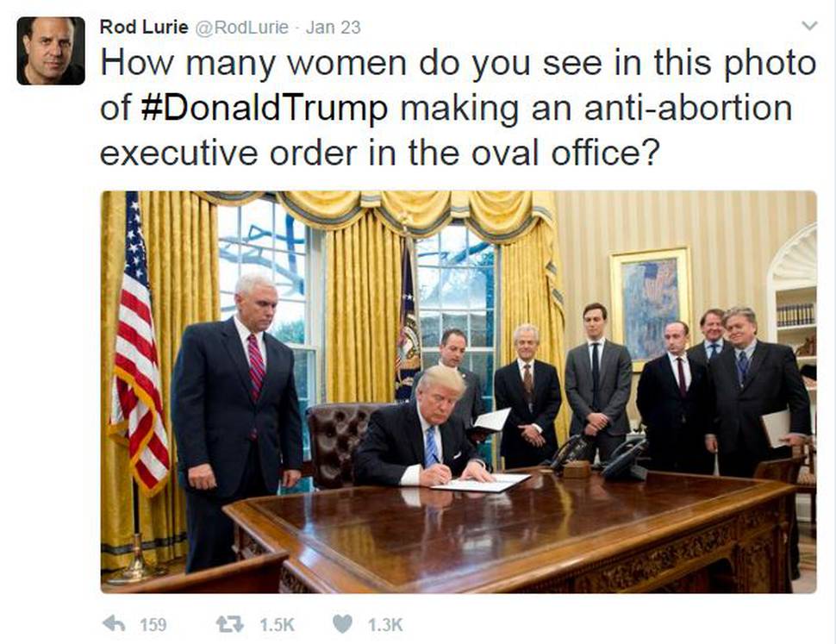Image resolution: width=836 pixels, height=644 pixels.
Task: Click the tweet text to open details
Action: (x=458, y=108)
